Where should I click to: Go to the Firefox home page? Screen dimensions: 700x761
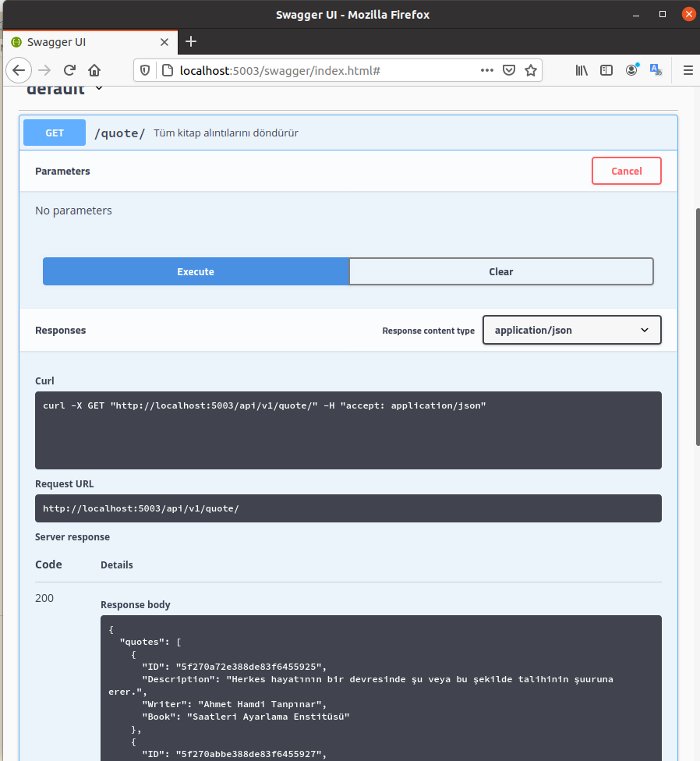(94, 70)
